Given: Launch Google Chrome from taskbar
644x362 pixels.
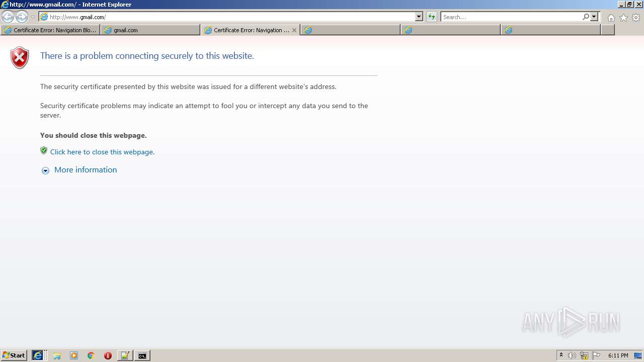Looking at the screenshot, I should click(x=91, y=355).
